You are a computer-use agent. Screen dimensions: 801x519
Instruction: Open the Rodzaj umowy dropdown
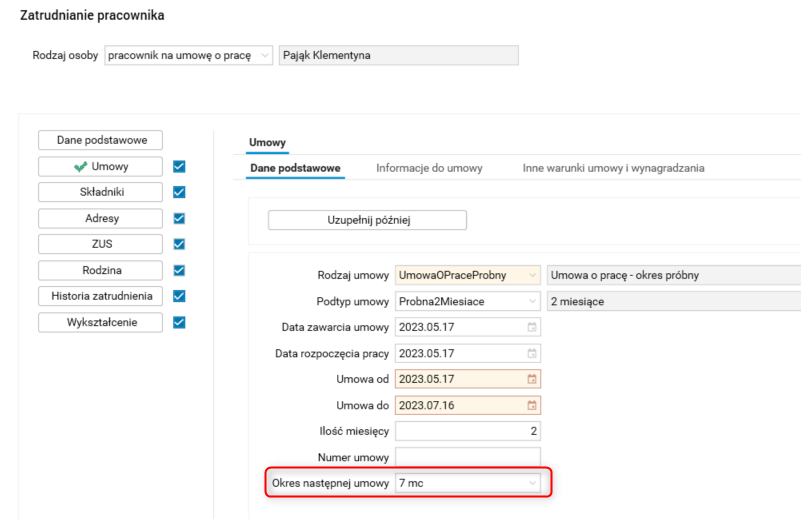(x=532, y=275)
